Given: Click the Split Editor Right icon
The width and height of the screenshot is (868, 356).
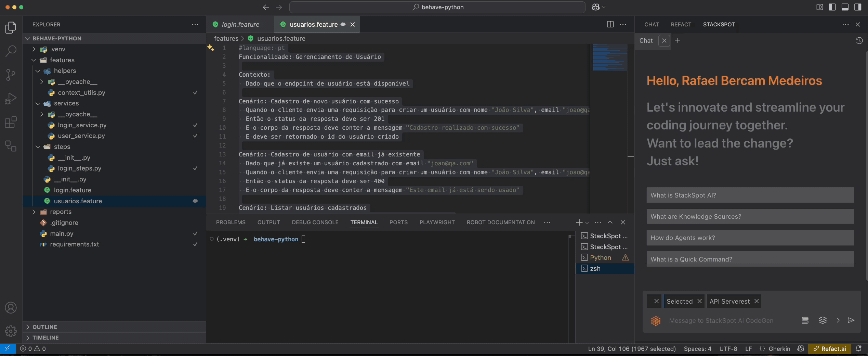Looking at the screenshot, I should (610, 24).
